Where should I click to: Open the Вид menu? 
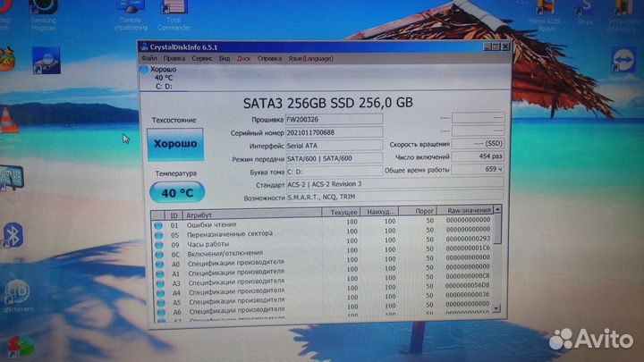coord(225,59)
